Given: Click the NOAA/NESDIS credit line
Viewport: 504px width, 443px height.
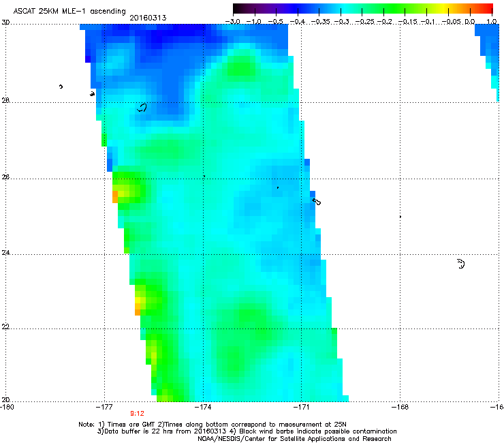Looking at the screenshot, I should tap(294, 439).
